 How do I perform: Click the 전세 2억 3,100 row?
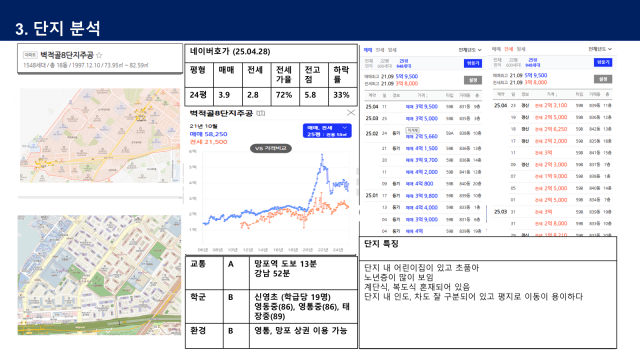tap(553, 105)
